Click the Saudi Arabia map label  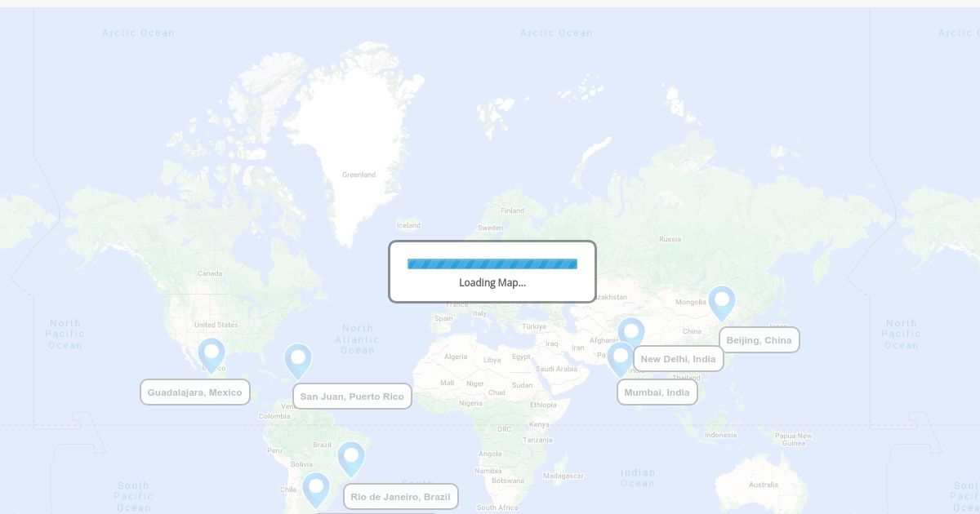(x=556, y=369)
